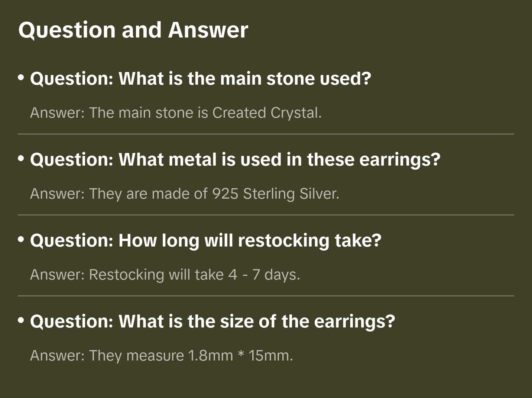This screenshot has width=532, height=398.
Task: Click the divider line below the Created Crystal answer
Action: [266, 134]
